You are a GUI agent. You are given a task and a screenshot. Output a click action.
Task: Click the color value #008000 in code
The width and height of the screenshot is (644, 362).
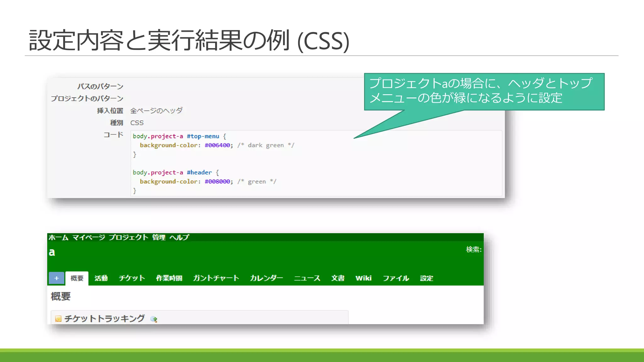pyautogui.click(x=217, y=182)
